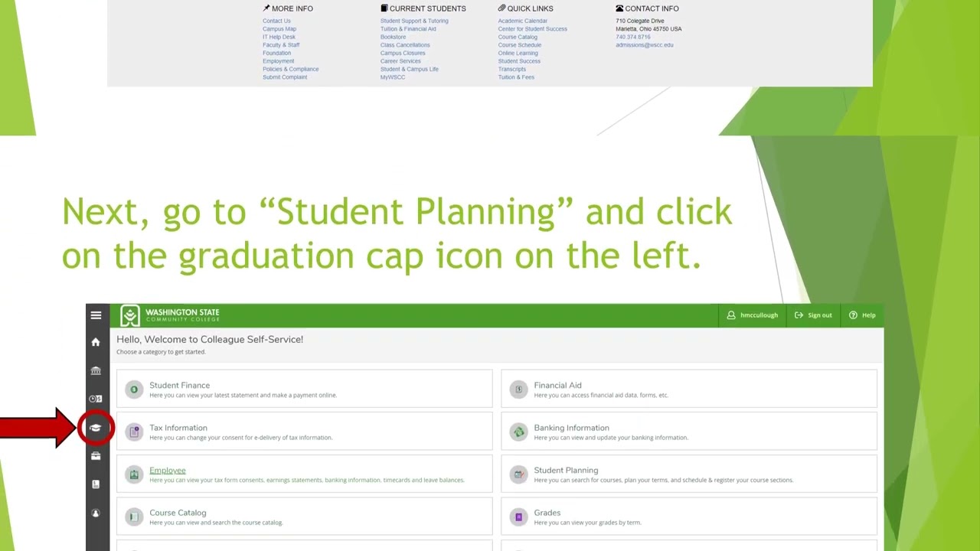The height and width of the screenshot is (551, 980).
Task: Click the Grades tile icon
Action: (518, 517)
